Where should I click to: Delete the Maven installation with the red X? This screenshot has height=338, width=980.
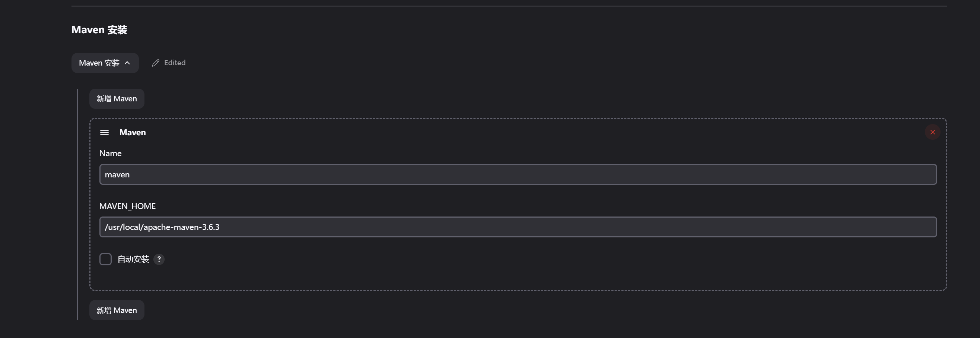click(x=932, y=132)
